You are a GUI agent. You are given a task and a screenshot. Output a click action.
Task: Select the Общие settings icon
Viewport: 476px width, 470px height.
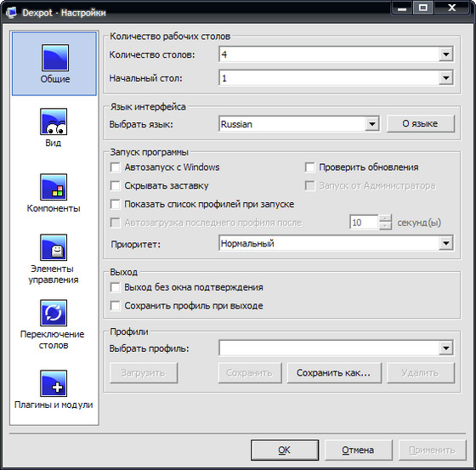(x=55, y=58)
